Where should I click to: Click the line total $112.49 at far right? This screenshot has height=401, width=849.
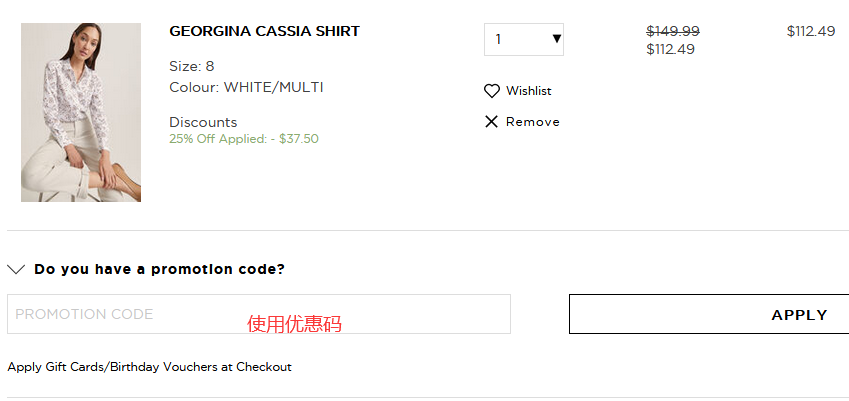click(x=810, y=31)
